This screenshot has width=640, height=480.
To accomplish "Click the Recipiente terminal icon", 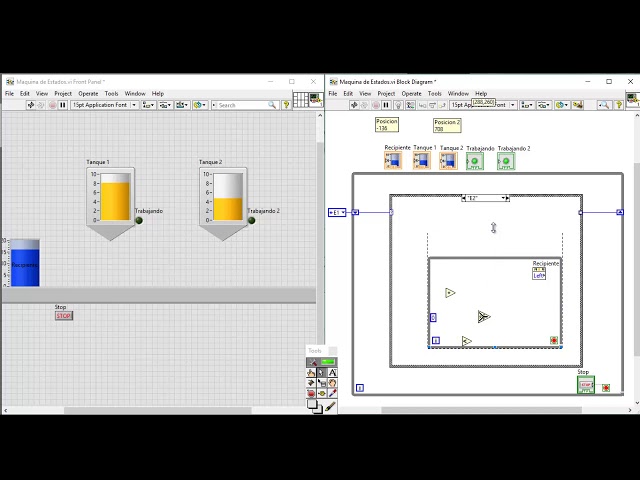I will point(393,161).
